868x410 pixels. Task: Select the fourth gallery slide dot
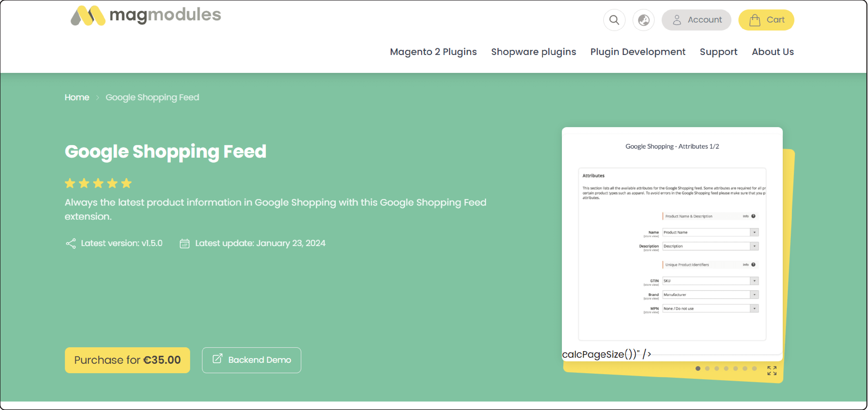[x=726, y=369]
